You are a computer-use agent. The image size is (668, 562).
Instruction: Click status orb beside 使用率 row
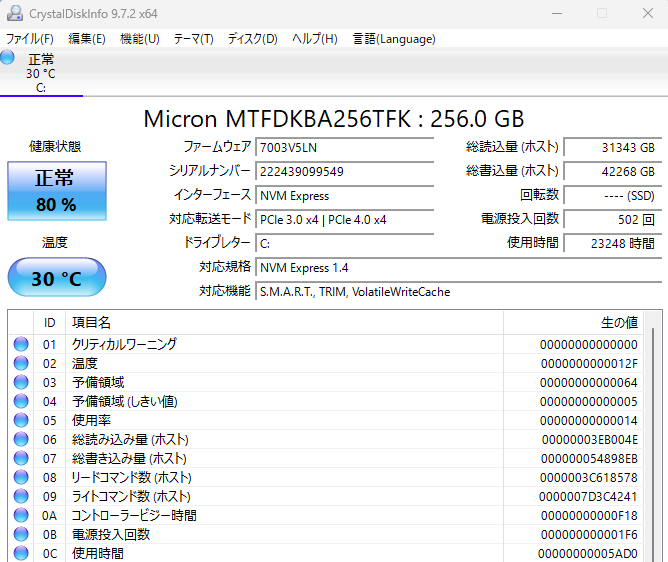(x=21, y=420)
